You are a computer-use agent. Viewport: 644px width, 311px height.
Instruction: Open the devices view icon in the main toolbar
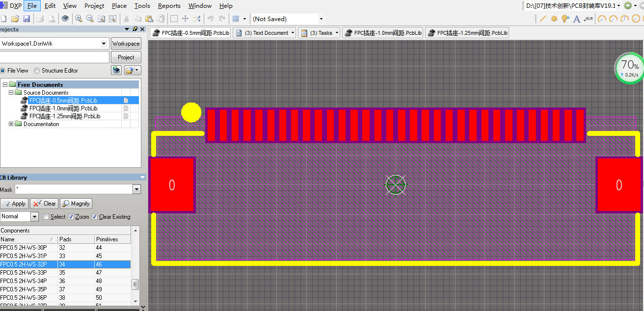coord(65,19)
